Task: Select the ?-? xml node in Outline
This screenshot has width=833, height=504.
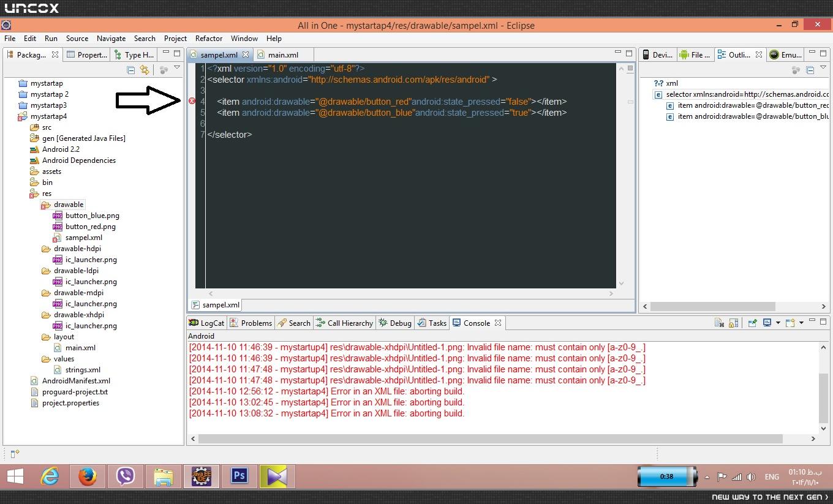Action: coord(666,83)
